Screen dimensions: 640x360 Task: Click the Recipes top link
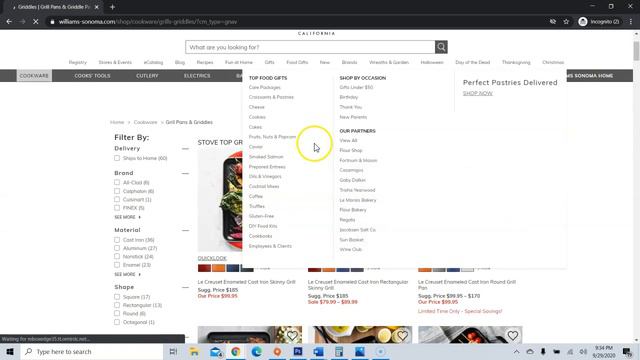[205, 62]
